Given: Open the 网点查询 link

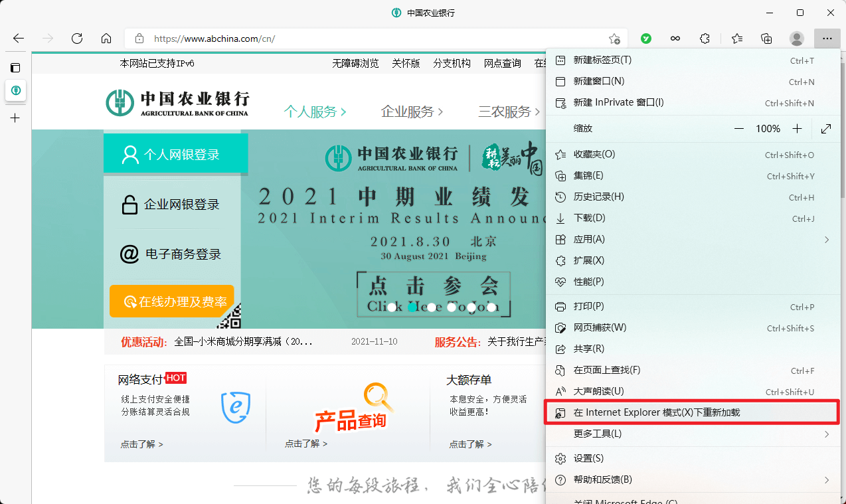Looking at the screenshot, I should pyautogui.click(x=502, y=62).
